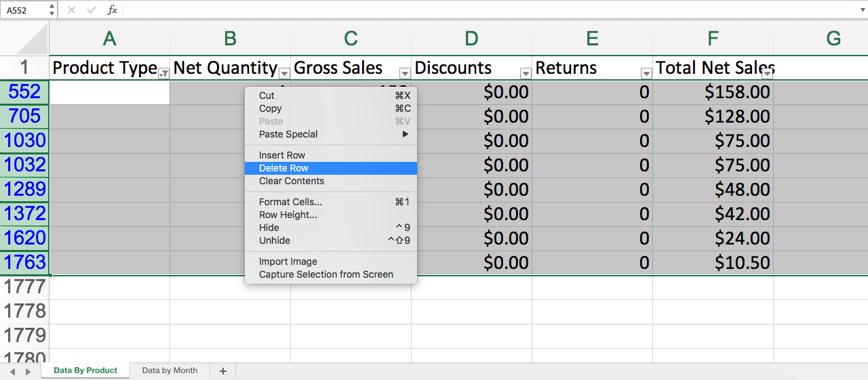Image resolution: width=868 pixels, height=380 pixels.
Task: Choose Cut from the context menu
Action: [331, 96]
